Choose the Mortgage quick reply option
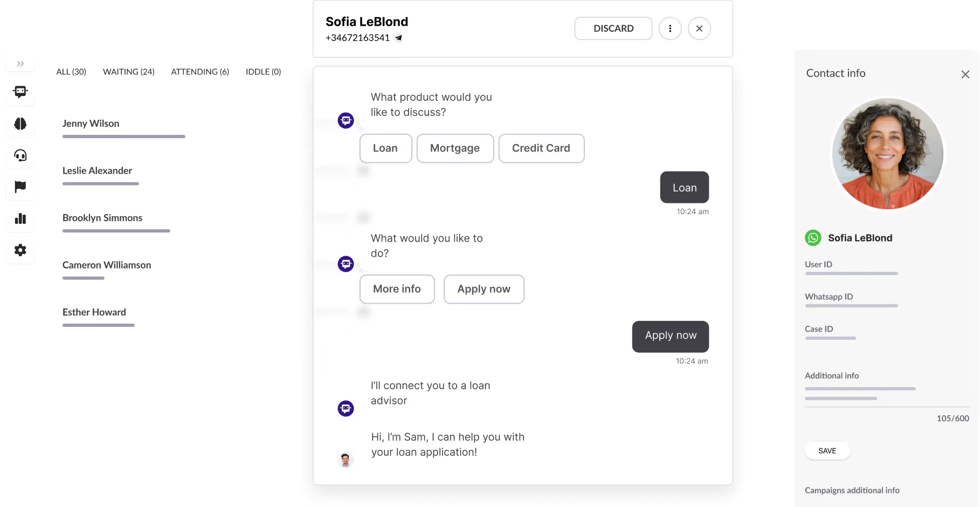 click(x=455, y=148)
